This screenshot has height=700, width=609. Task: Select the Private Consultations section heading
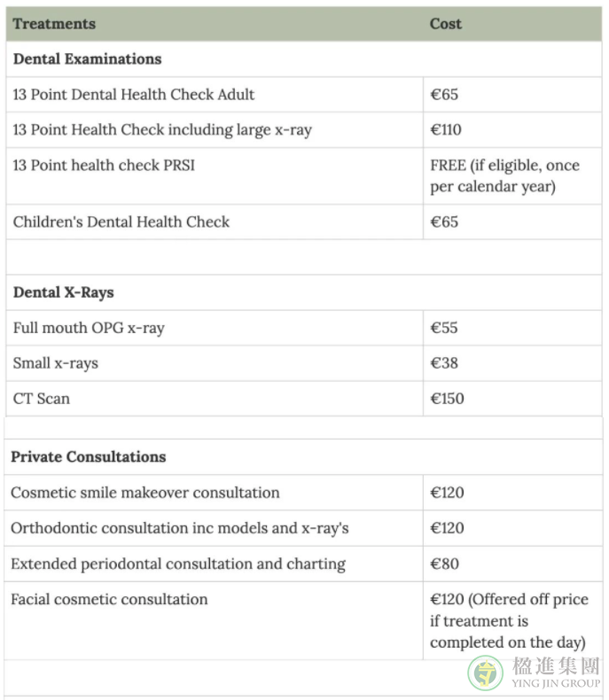pyautogui.click(x=89, y=456)
